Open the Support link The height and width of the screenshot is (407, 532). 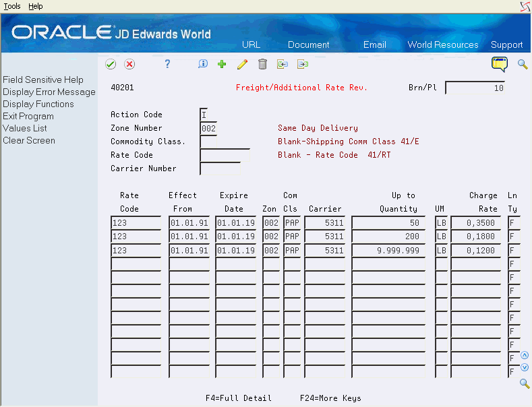pos(506,44)
